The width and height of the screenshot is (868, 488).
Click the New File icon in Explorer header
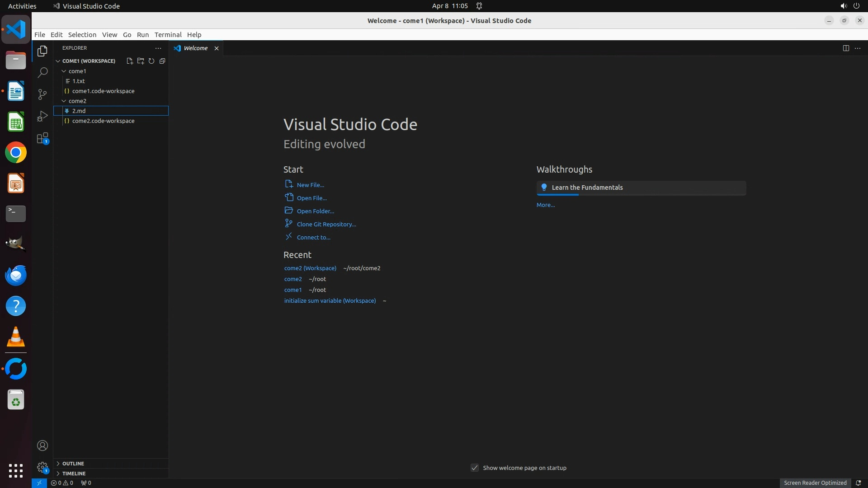tap(130, 61)
